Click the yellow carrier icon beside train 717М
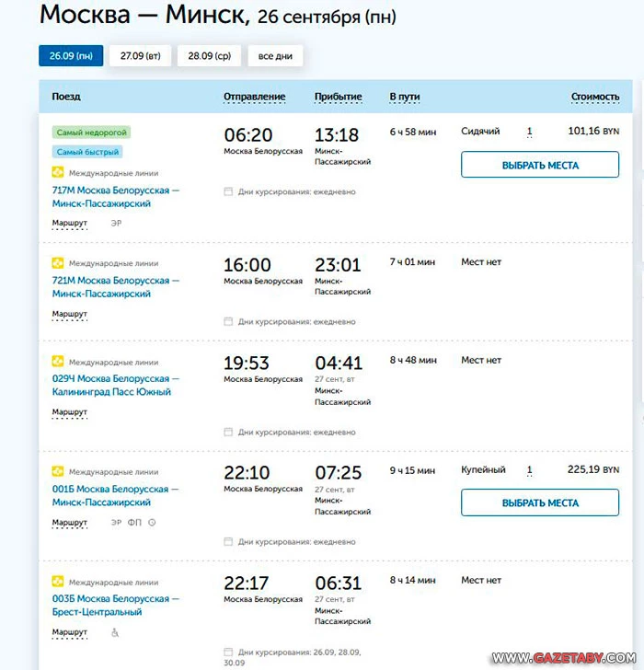644x670 pixels. pyautogui.click(x=58, y=173)
